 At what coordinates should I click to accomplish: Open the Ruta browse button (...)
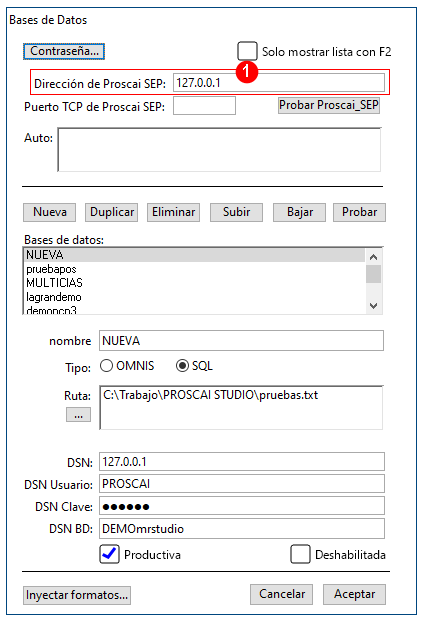coord(78,415)
